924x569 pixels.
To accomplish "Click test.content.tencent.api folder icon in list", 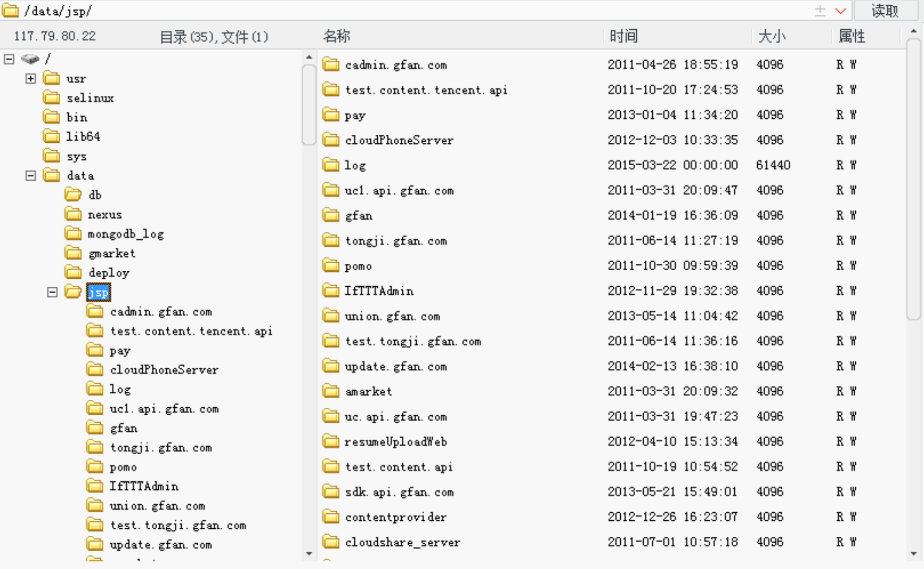I will [x=331, y=89].
